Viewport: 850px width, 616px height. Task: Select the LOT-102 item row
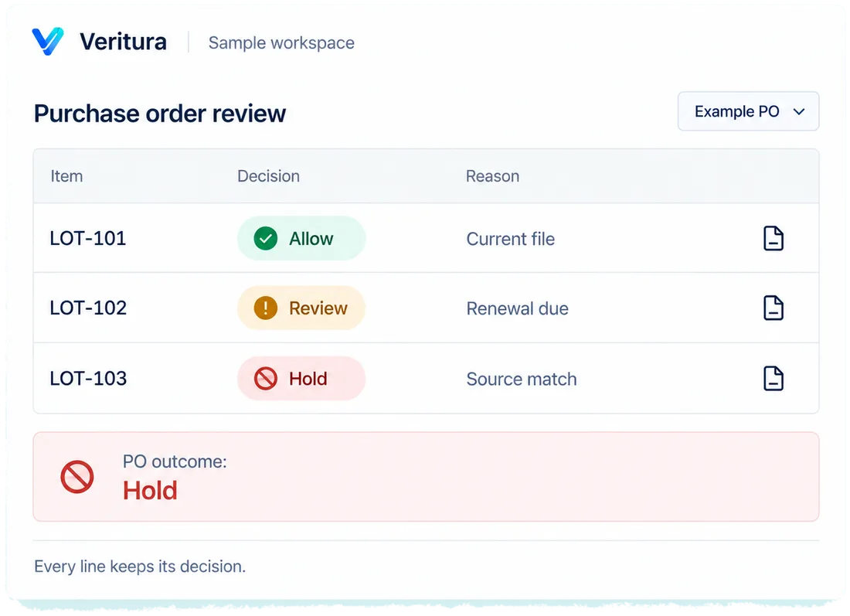(426, 308)
